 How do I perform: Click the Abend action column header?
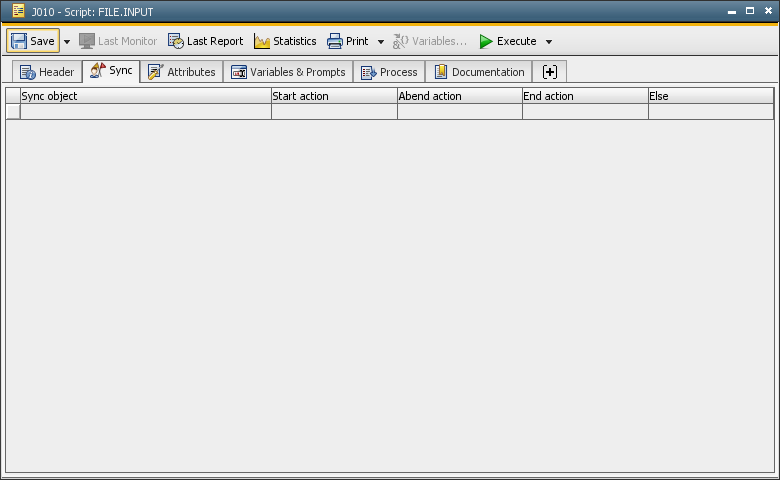pos(459,96)
